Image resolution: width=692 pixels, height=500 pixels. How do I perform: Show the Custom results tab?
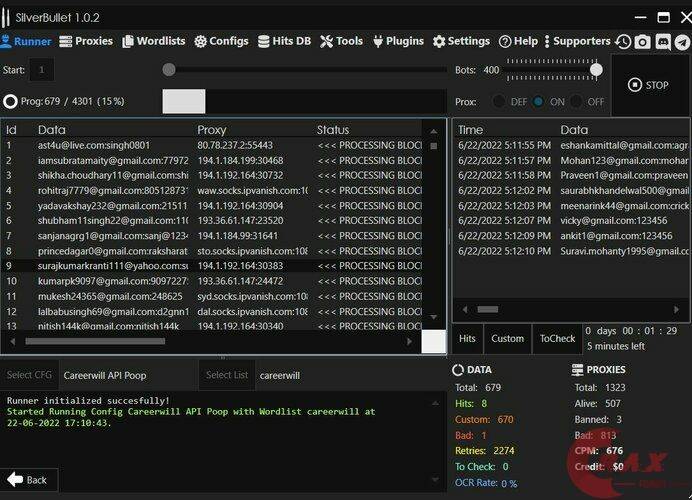(x=507, y=338)
